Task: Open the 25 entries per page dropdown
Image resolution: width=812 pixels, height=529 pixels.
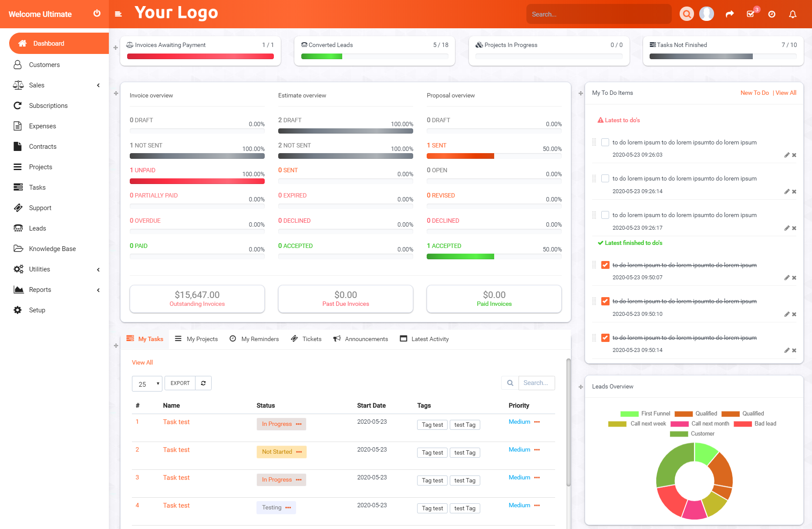Action: (x=147, y=384)
